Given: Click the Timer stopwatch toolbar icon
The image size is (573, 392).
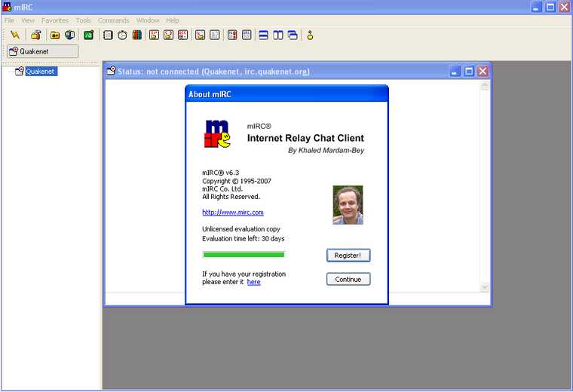Looking at the screenshot, I should [122, 35].
